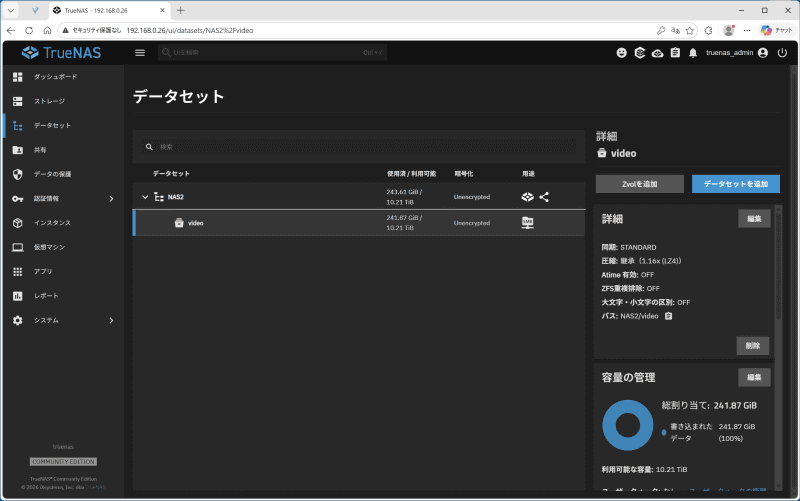
Task: Click the details panel scrollbar
Action: click(778, 265)
